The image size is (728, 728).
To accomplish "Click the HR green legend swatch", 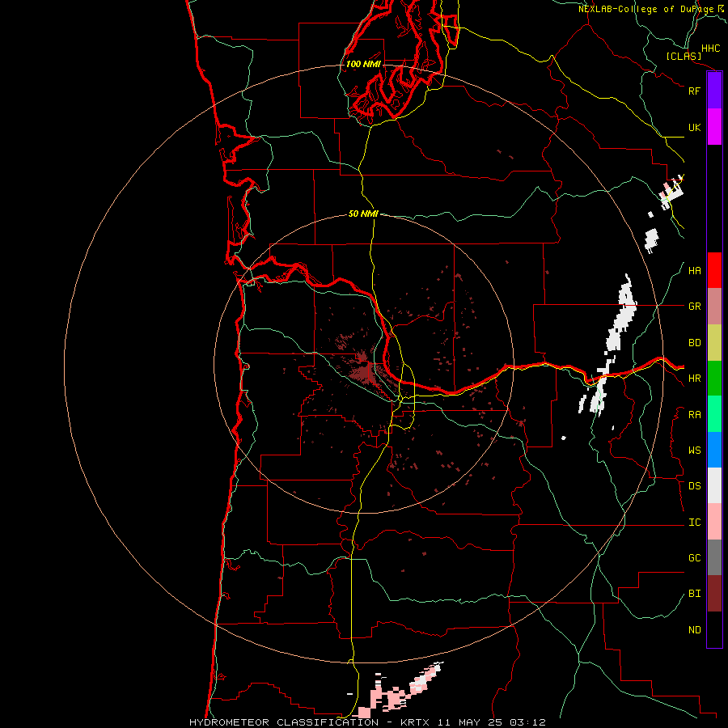I will click(714, 379).
